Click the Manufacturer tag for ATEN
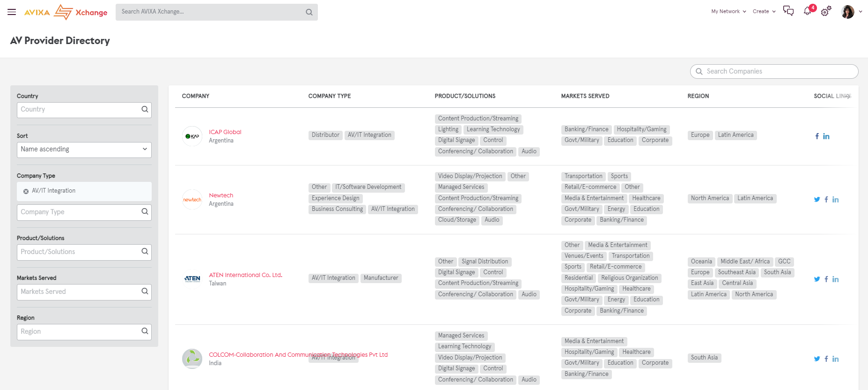 pyautogui.click(x=381, y=278)
